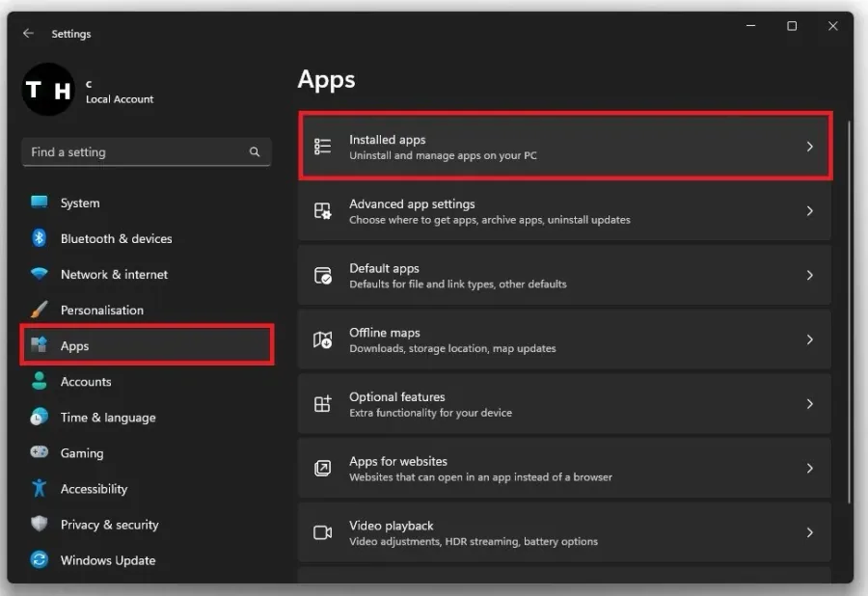
Task: Click the Installed apps list icon
Action: (323, 146)
